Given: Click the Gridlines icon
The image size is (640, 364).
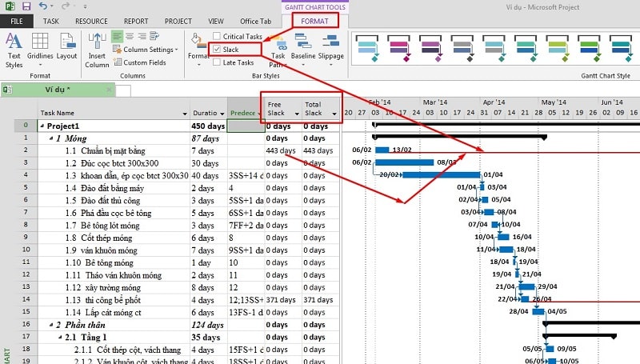Looking at the screenshot, I should [x=41, y=48].
